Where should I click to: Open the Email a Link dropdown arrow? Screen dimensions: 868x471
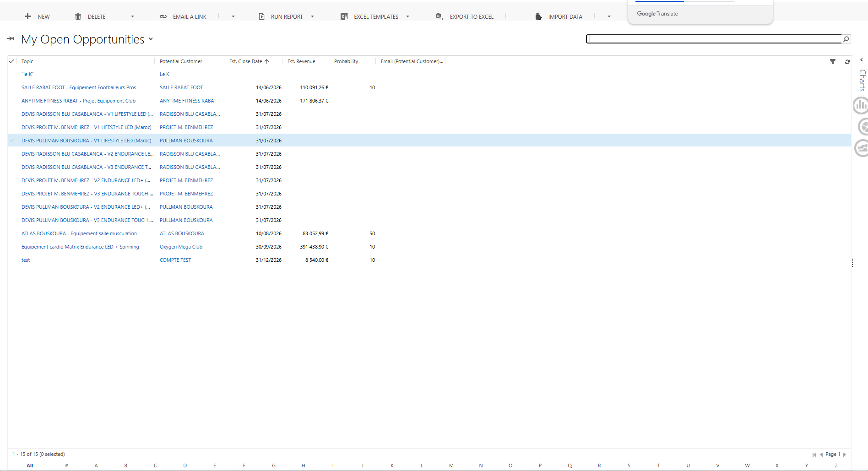(233, 16)
